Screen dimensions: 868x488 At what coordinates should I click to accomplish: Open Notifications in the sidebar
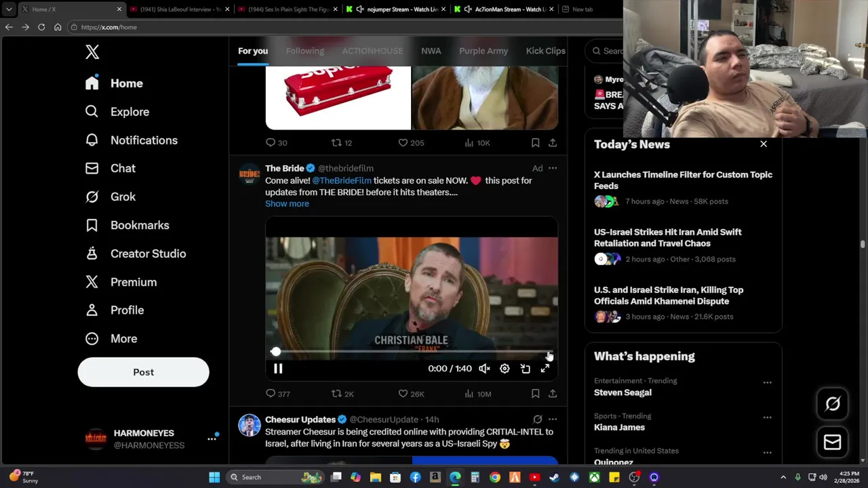tap(131, 140)
